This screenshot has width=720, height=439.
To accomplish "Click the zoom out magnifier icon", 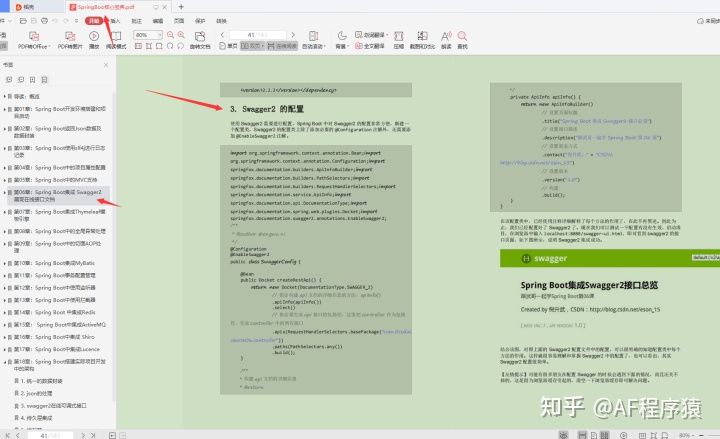I will pos(170,35).
